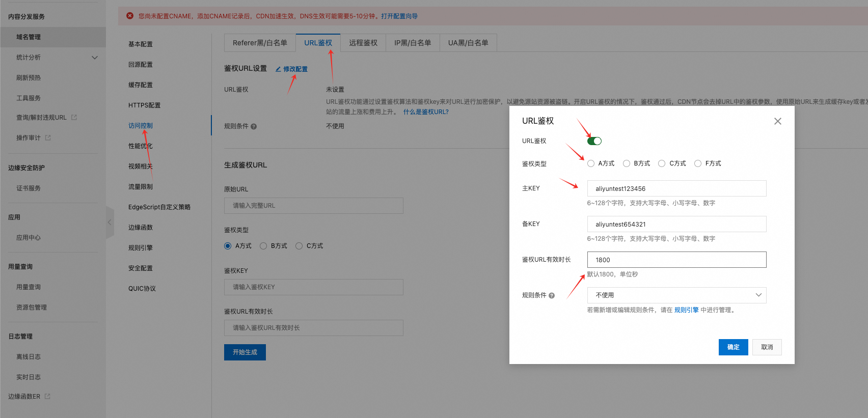The image size is (868, 418).
Task: Switch to URL鉴权 tab
Action: tap(318, 43)
